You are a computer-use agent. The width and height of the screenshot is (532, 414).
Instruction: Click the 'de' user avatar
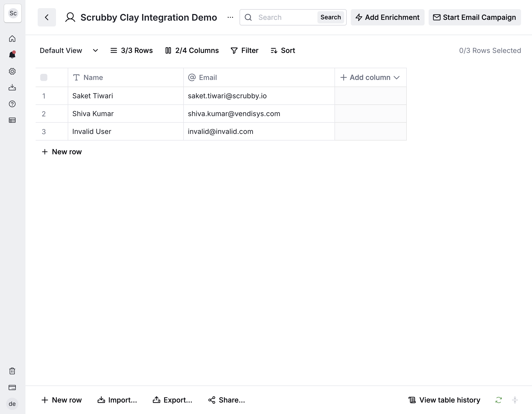tap(12, 404)
